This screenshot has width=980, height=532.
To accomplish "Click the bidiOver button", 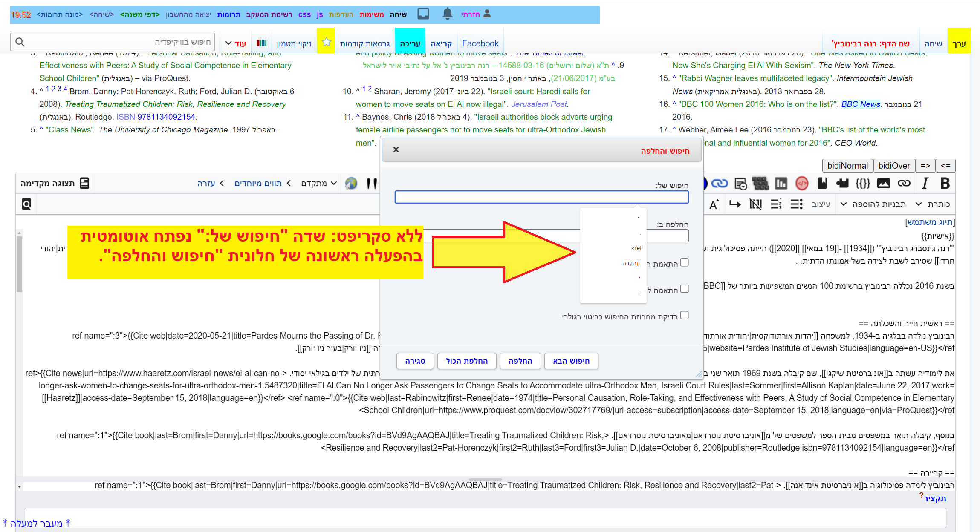I will [894, 166].
